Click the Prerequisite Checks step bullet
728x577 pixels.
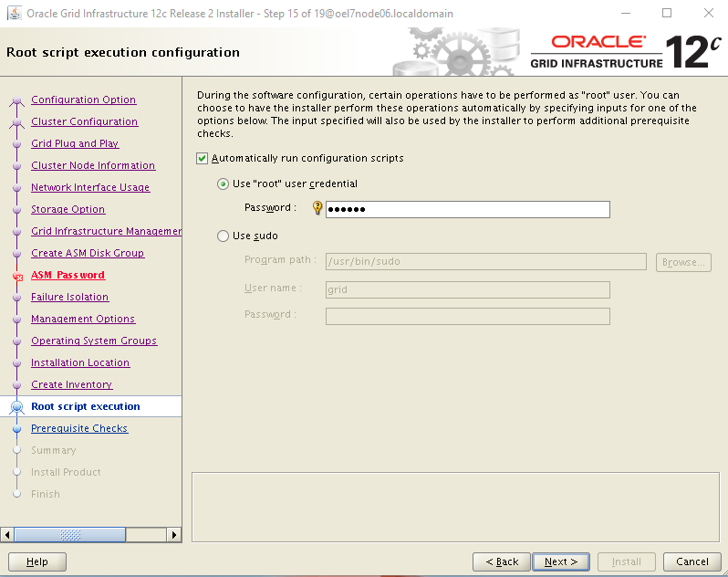pyautogui.click(x=16, y=429)
